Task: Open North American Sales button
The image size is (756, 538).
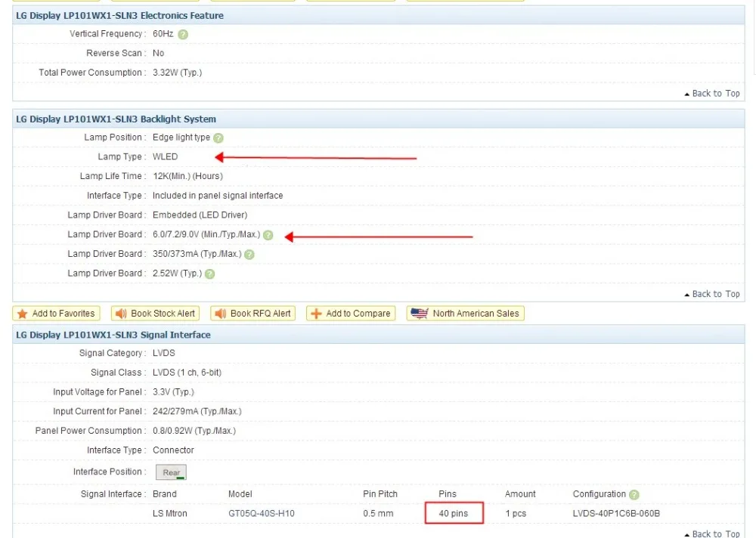Action: [x=465, y=314]
